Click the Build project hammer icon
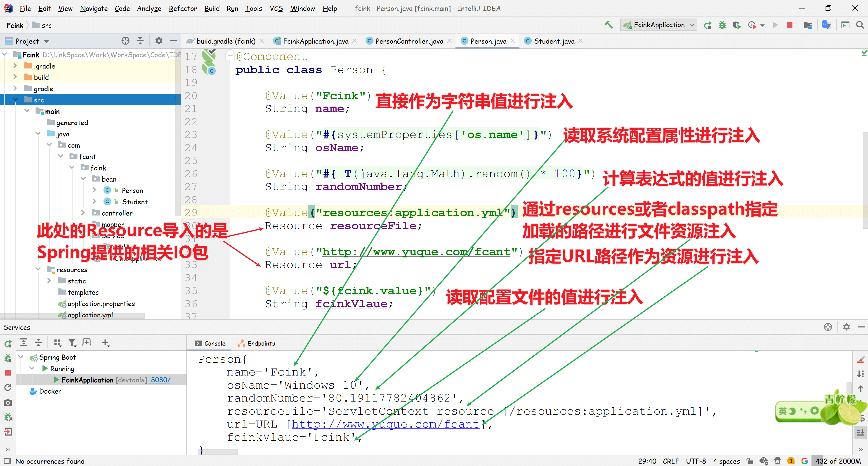The width and height of the screenshot is (868, 466). [x=609, y=25]
